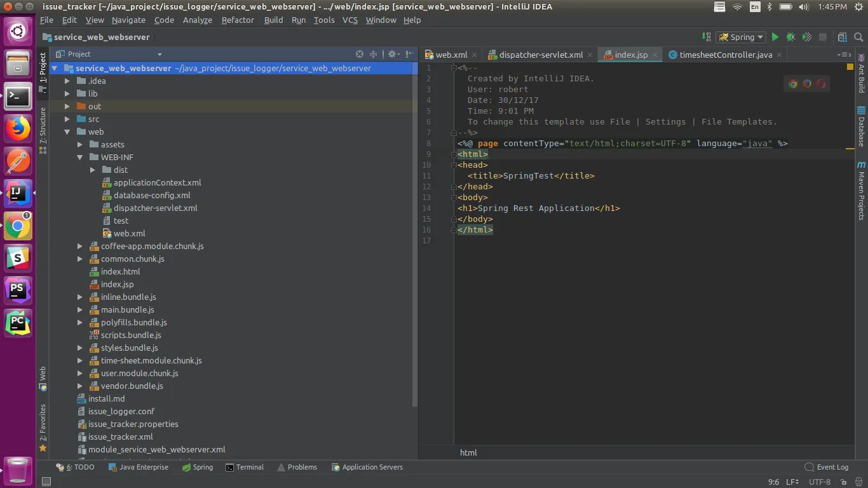Collapse the WEB-INF folder
This screenshot has height=488, width=868.
click(80, 158)
